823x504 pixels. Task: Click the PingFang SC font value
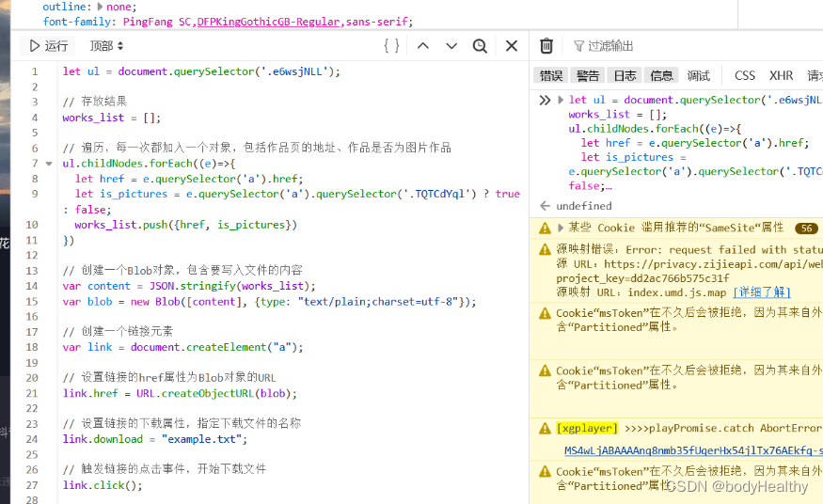(x=157, y=22)
